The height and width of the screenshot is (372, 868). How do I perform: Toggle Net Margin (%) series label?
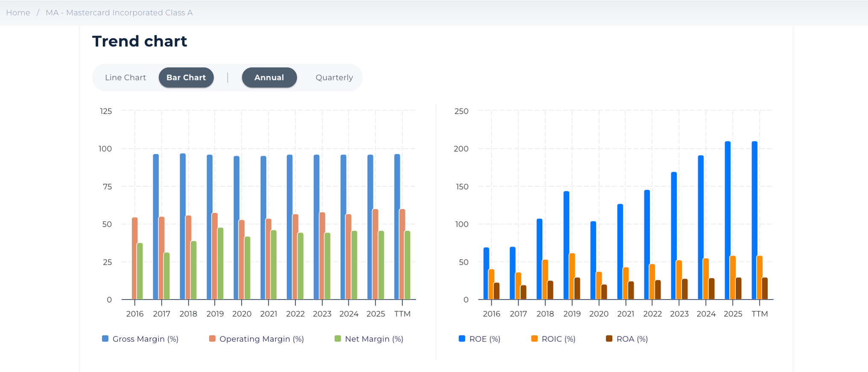click(374, 339)
